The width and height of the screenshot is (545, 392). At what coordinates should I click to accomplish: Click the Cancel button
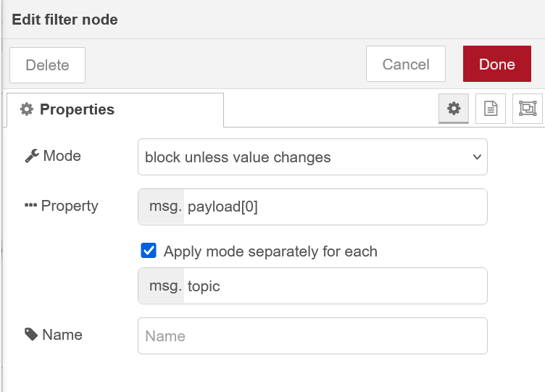pyautogui.click(x=405, y=64)
